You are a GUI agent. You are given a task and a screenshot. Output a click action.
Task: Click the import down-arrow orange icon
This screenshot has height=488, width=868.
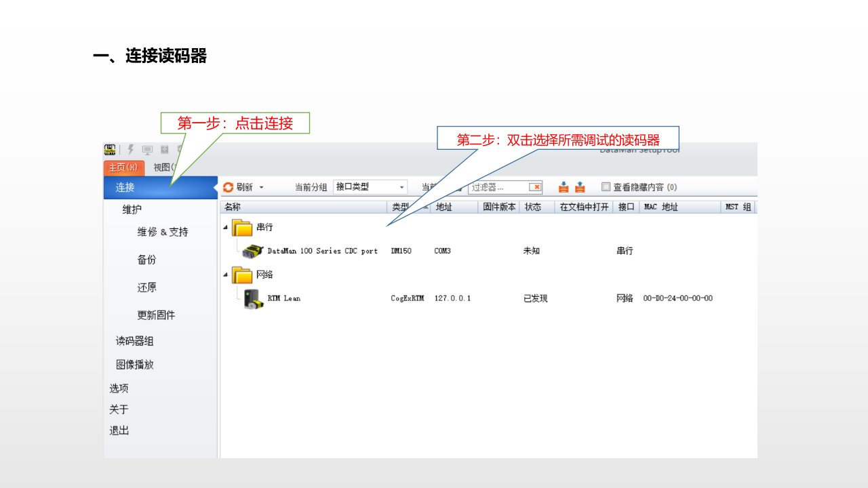(x=564, y=187)
